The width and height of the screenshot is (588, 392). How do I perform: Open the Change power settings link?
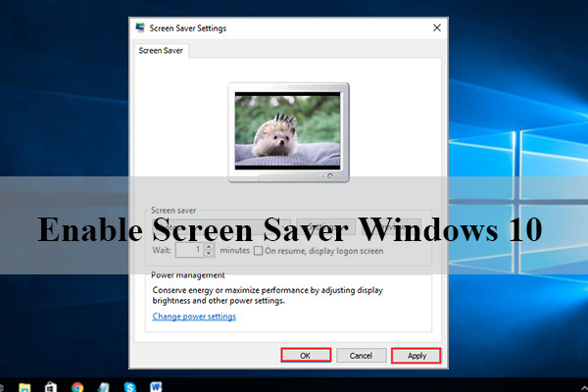point(194,317)
